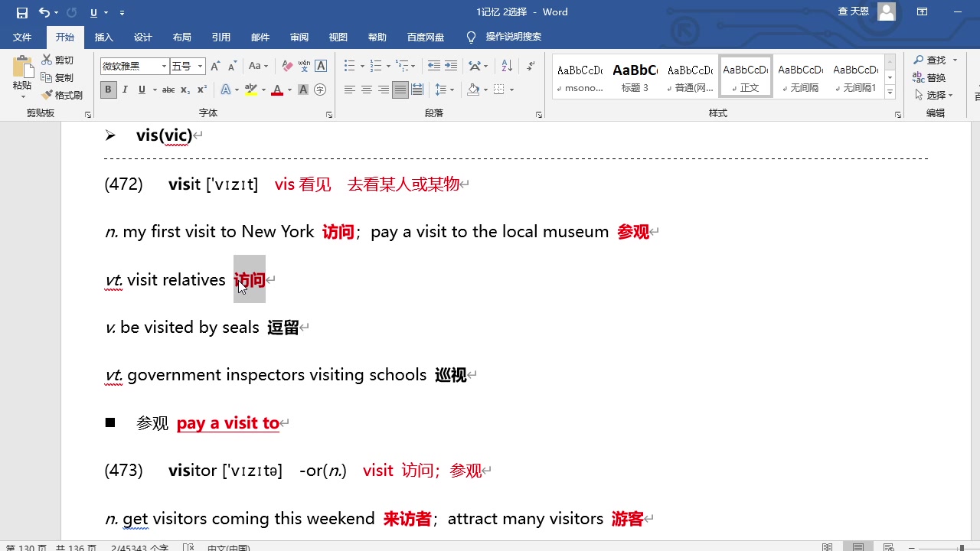Viewport: 980px width, 551px height.
Task: Click the Sort A-Z icon
Action: [x=507, y=67]
